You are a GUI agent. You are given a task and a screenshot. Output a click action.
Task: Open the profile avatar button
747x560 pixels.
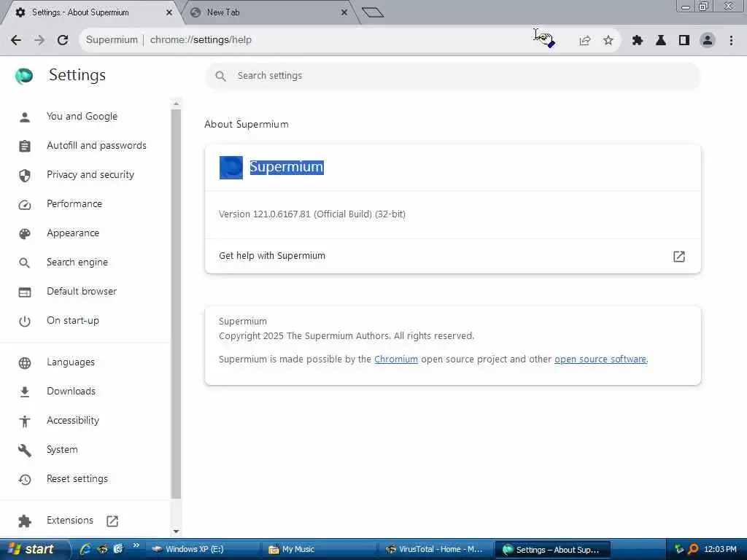pos(708,41)
